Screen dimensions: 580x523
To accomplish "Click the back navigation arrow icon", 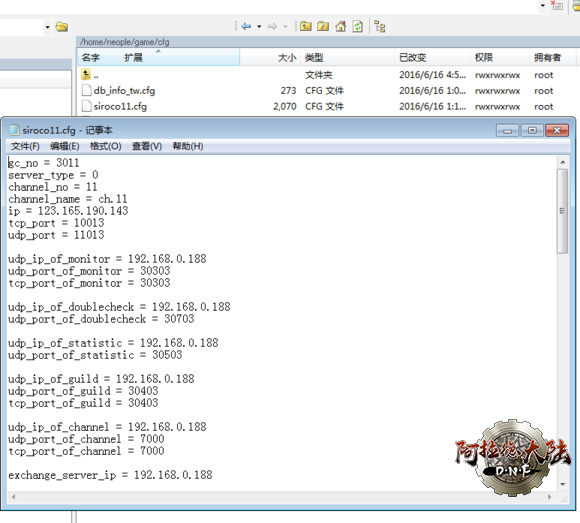I will click(x=246, y=26).
